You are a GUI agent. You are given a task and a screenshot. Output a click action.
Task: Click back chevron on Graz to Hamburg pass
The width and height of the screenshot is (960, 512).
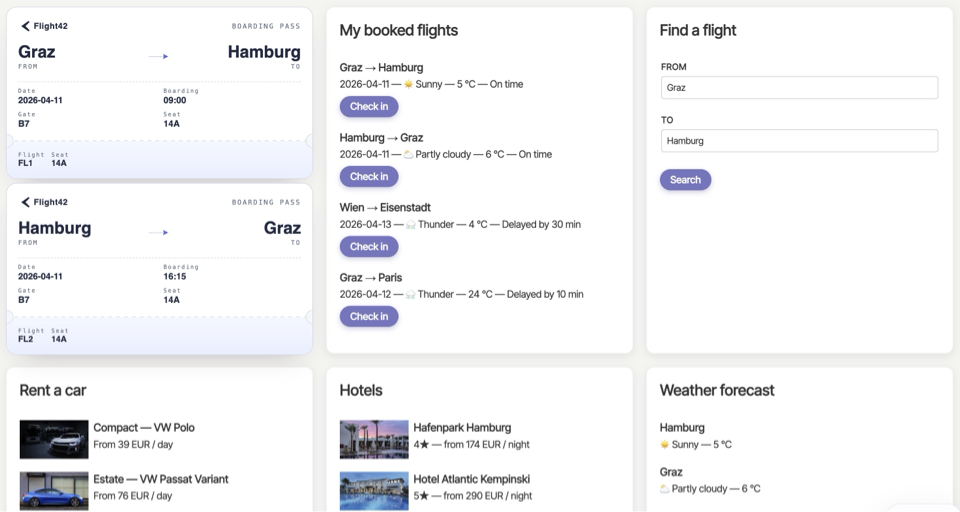(x=25, y=26)
